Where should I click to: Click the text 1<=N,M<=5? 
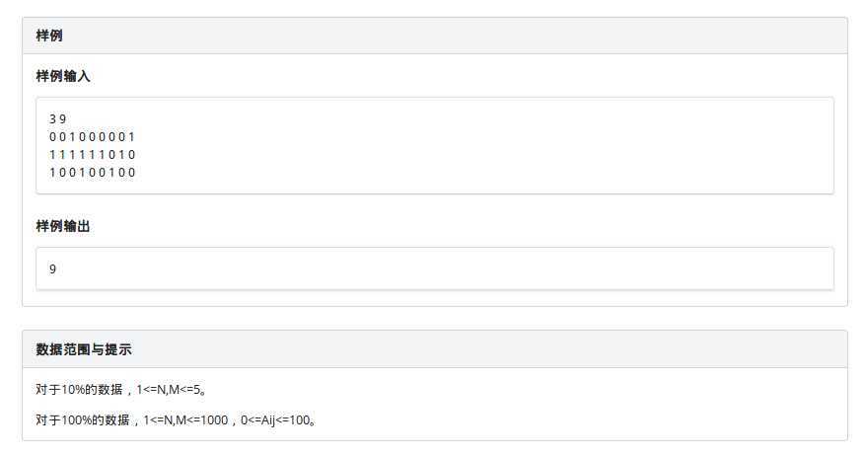pos(171,390)
